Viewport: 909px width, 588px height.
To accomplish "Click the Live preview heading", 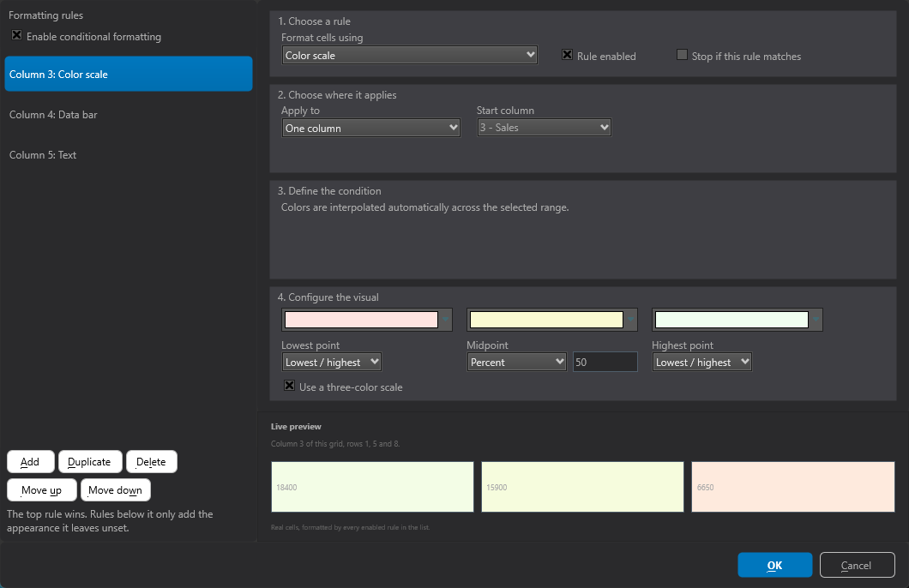I will click(x=296, y=426).
